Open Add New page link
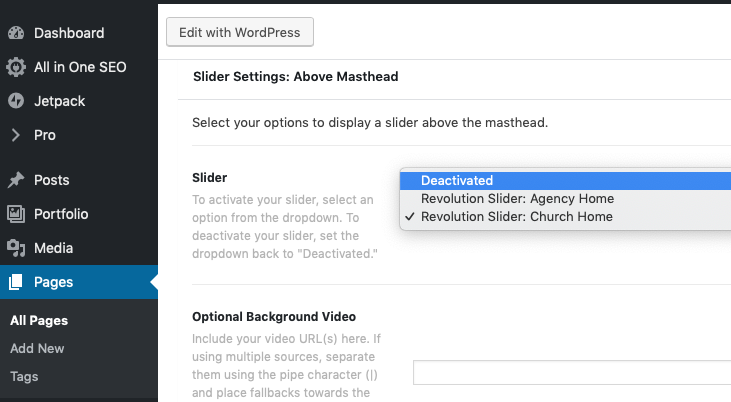Viewport: 731px width, 402px height. pos(37,348)
